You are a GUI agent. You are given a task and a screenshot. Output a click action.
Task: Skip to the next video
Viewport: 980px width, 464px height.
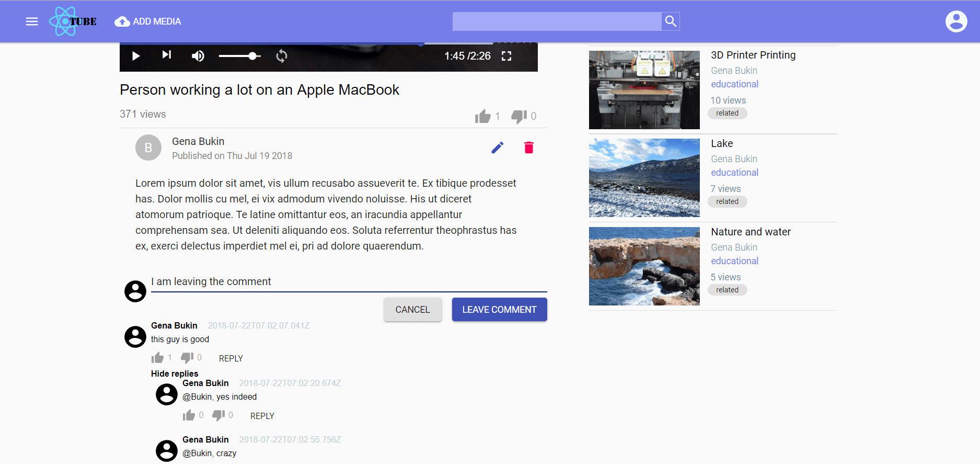167,55
